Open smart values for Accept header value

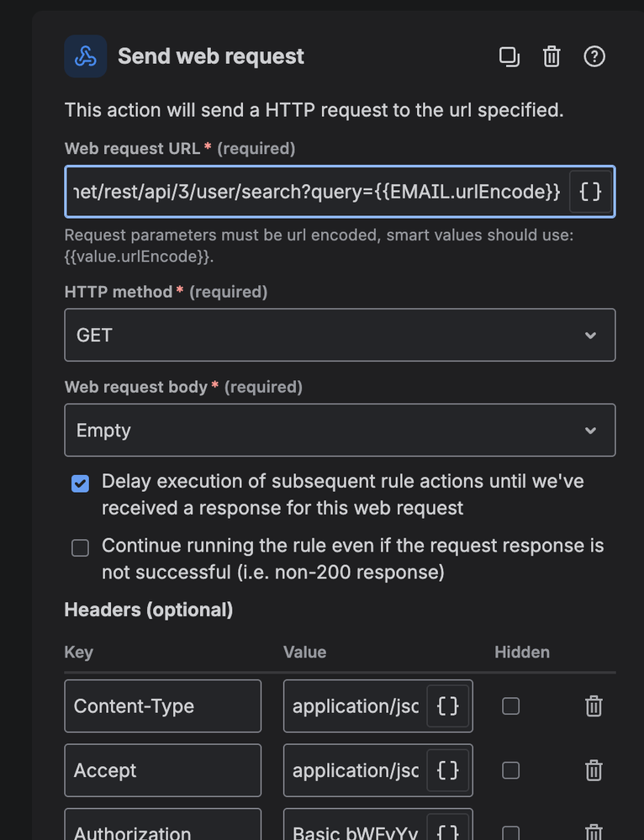tap(448, 770)
